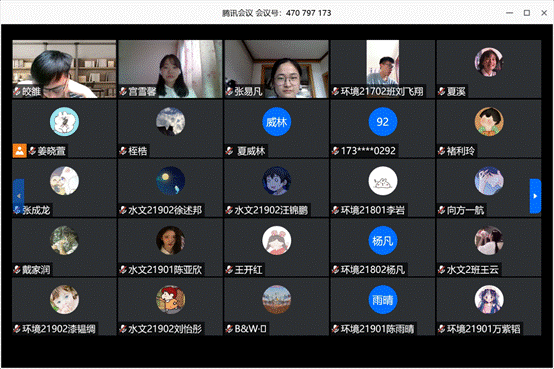Screen dimensions: 554x369
Task: Click the name label 水文21901陈亚欣
Action: tap(165, 270)
